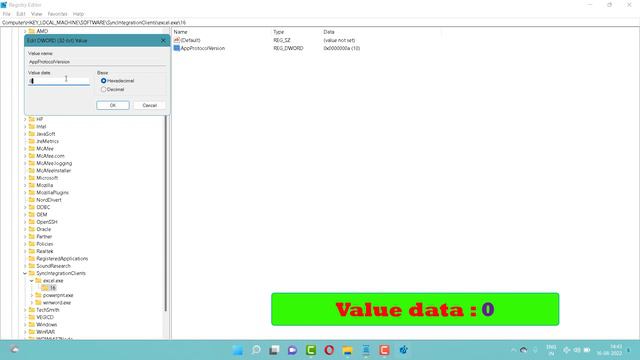
Task: Select the VEGCD folder icon
Action: click(x=32, y=317)
